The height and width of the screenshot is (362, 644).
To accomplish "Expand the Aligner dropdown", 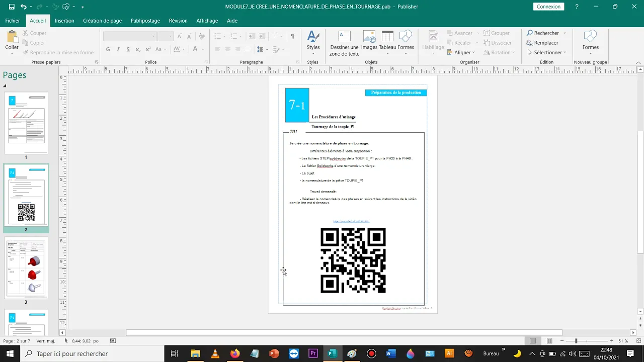I will click(473, 52).
